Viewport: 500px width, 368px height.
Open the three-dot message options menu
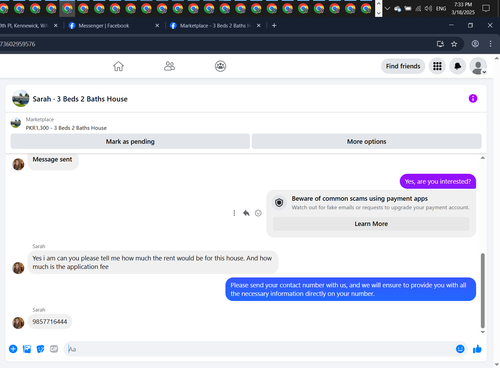point(234,213)
